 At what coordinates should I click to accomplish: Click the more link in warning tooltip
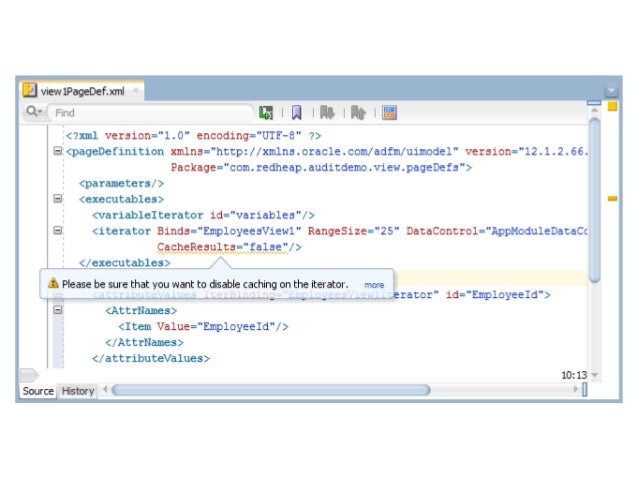(x=374, y=285)
